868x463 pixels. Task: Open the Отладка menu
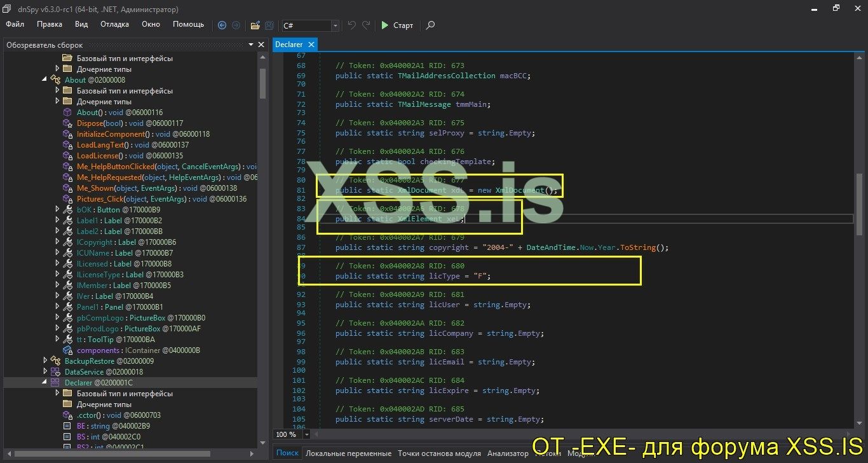(114, 24)
